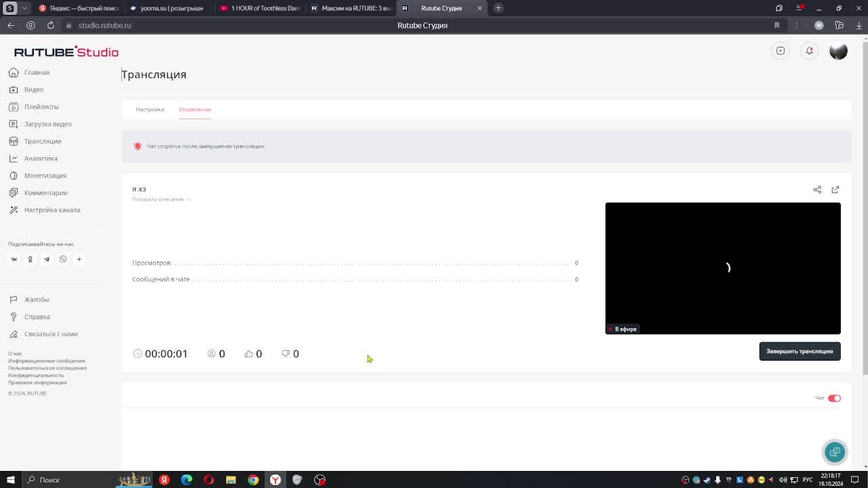Open the tab list dropdown arrow
Image resolution: width=868 pixels, height=488 pixels.
25,8
